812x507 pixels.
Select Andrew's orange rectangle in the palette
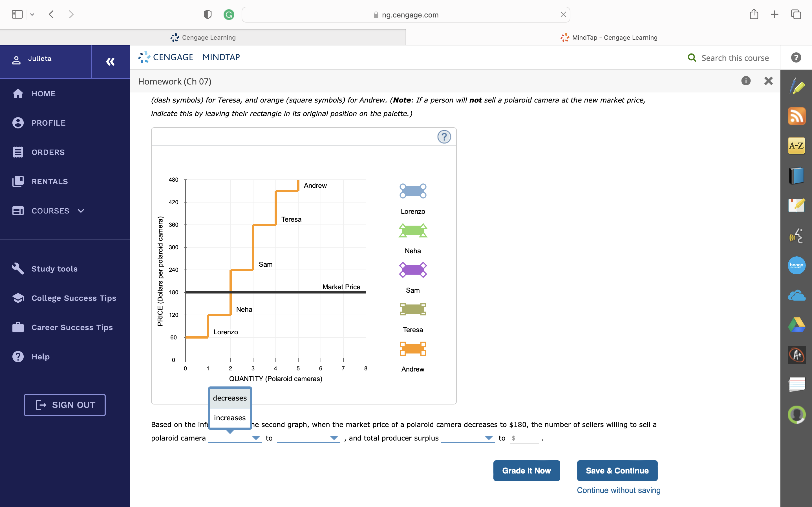coord(413,348)
